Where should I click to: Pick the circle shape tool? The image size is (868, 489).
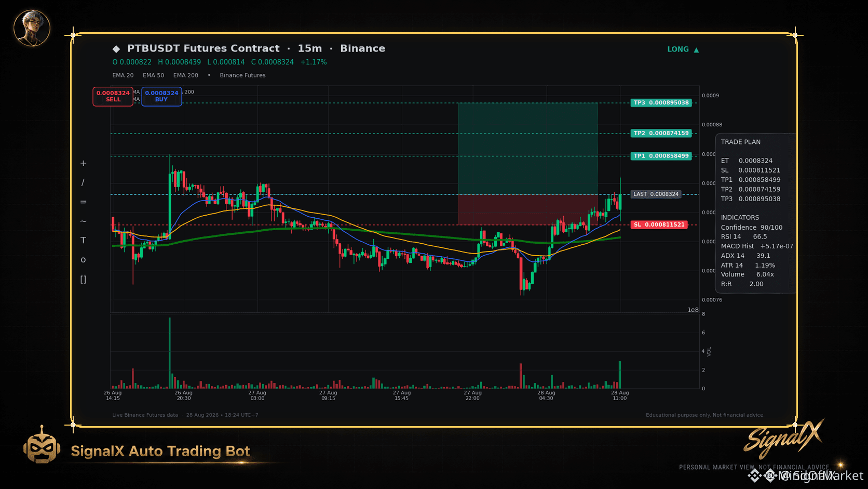pos(83,260)
